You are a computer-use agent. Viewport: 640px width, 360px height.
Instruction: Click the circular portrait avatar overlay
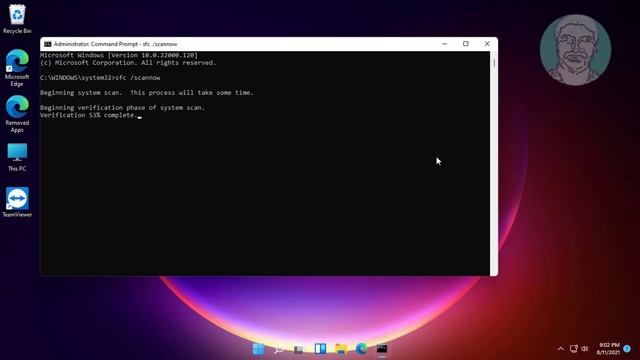click(x=576, y=50)
